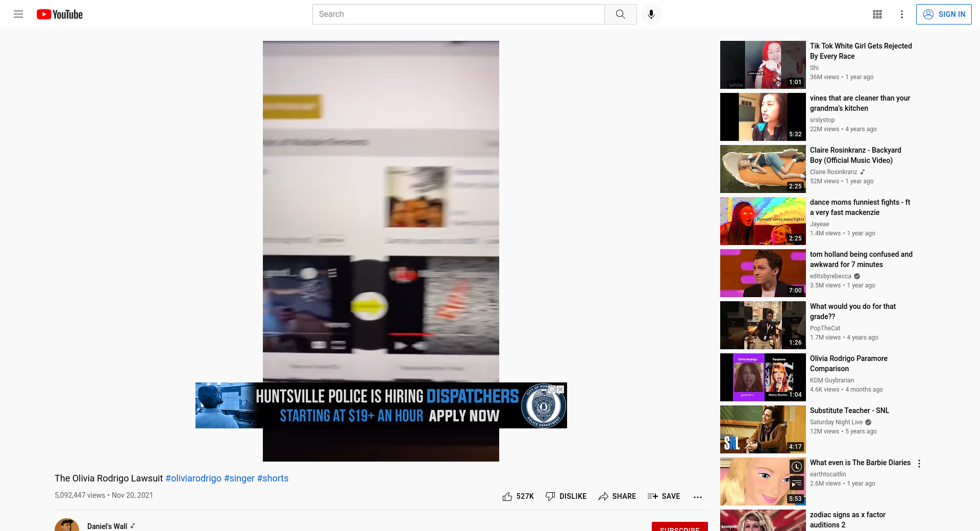Open KDM Guybrarian channel name
This screenshot has width=980, height=531.
click(x=832, y=380)
